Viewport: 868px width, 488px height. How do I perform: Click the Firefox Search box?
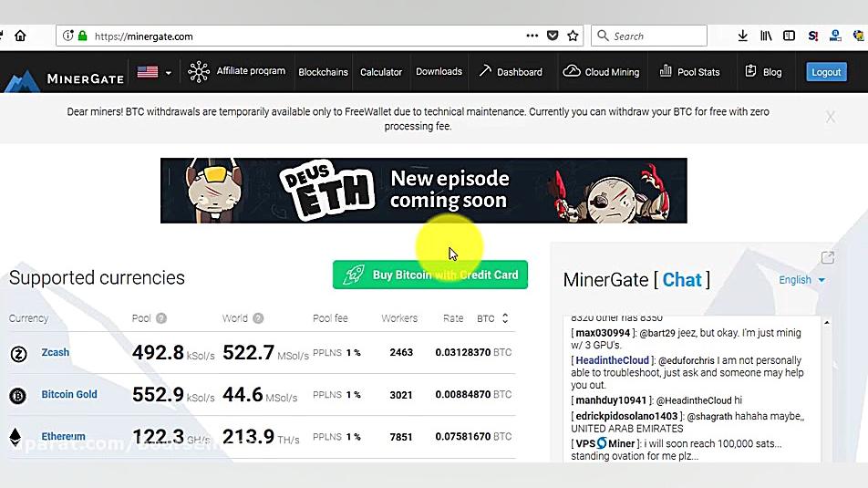[x=649, y=36]
